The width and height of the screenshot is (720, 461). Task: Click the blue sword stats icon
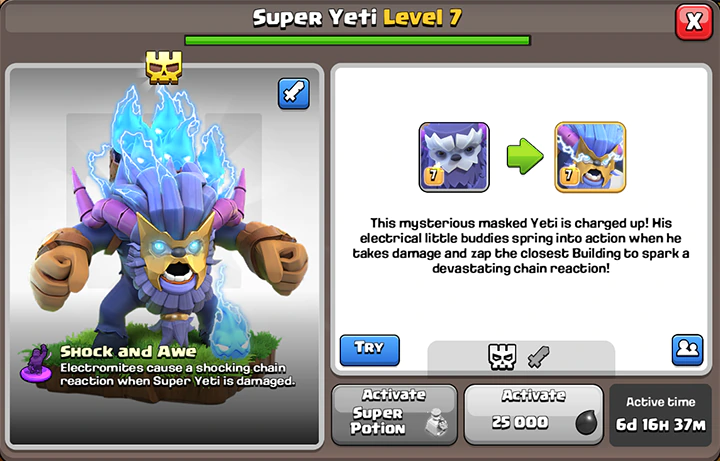[294, 94]
